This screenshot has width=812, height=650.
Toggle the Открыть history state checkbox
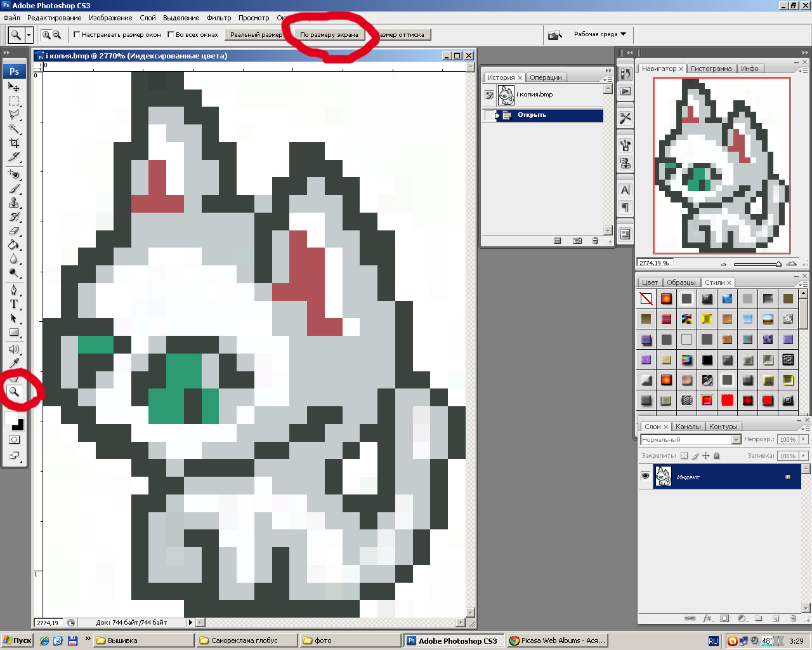click(x=488, y=116)
